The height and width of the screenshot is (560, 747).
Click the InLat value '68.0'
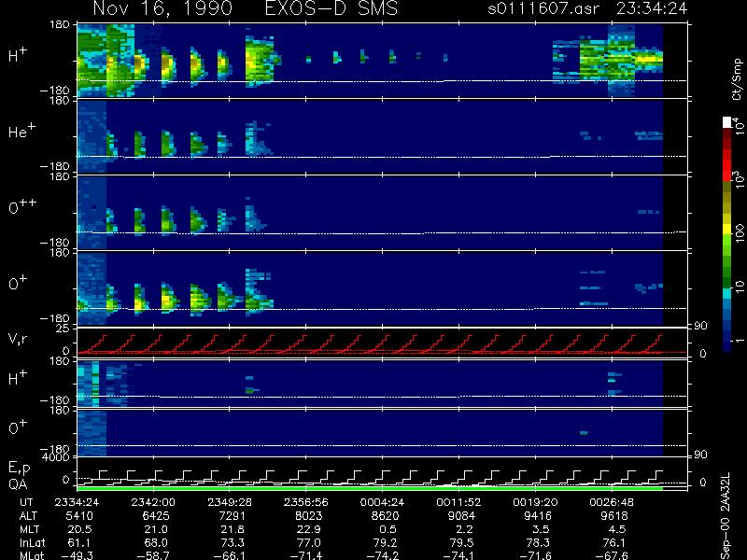pos(157,543)
